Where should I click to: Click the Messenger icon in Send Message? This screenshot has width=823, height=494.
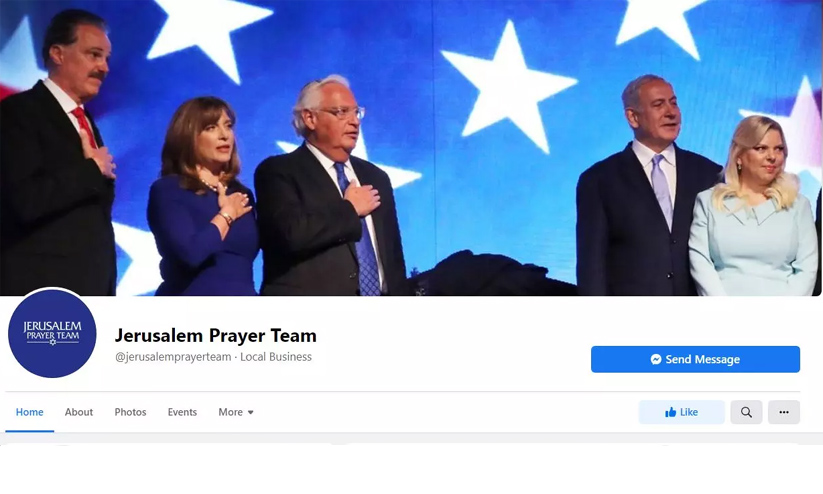[656, 359]
